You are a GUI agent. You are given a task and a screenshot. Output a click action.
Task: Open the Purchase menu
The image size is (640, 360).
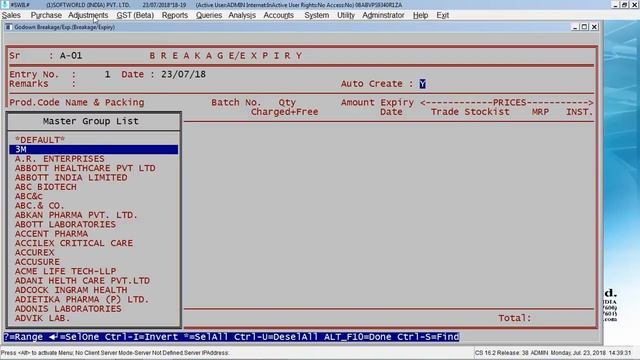tap(46, 15)
